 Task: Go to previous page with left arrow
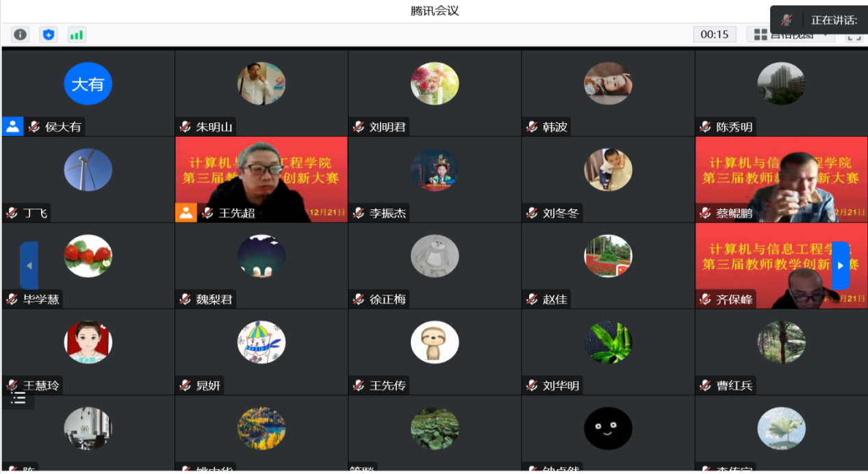[29, 265]
